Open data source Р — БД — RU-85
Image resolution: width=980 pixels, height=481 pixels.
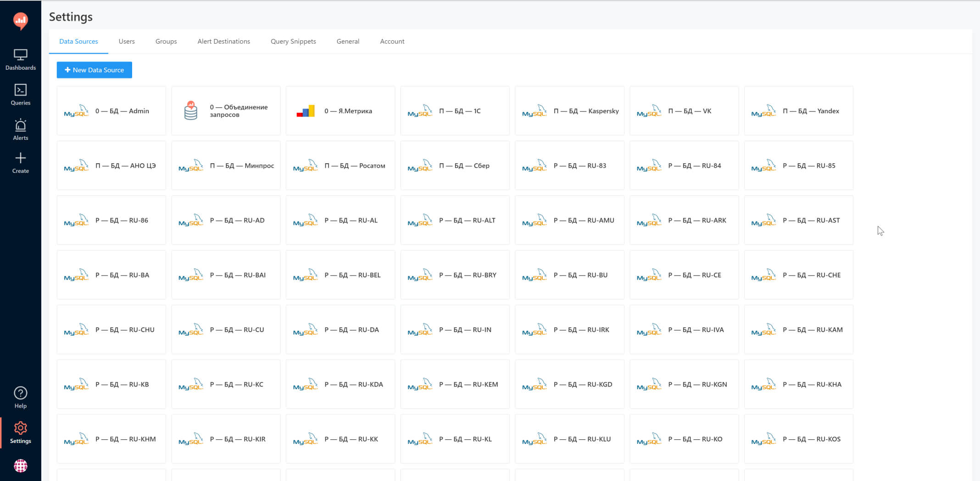point(799,166)
